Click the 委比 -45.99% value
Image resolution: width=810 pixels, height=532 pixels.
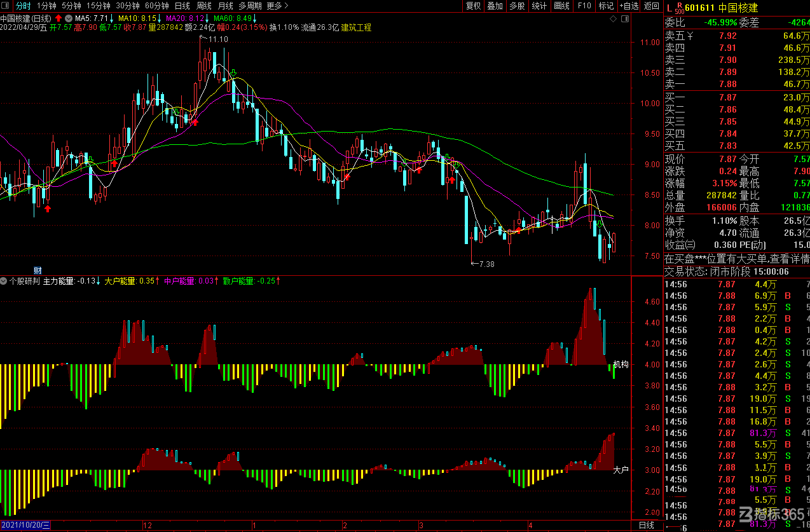point(720,23)
